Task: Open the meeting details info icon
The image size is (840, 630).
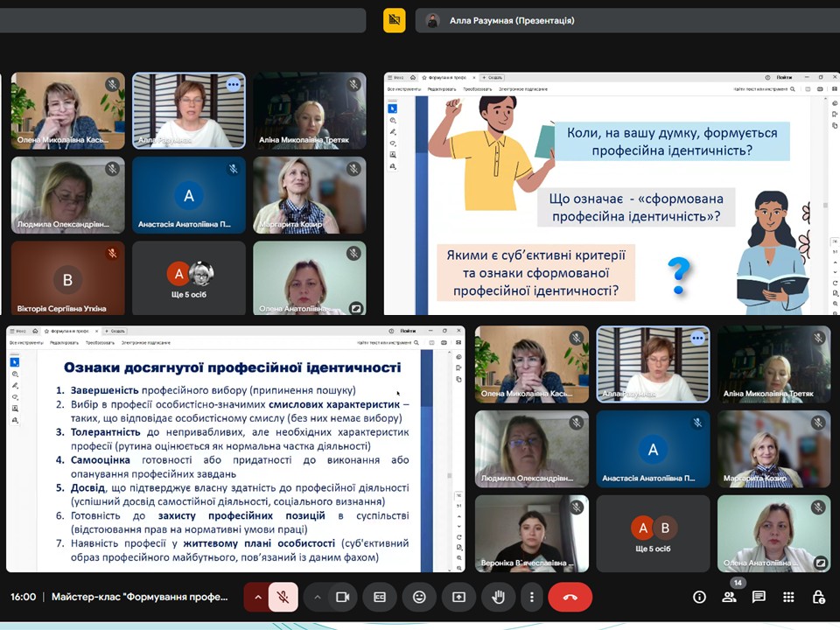Action: pos(699,597)
